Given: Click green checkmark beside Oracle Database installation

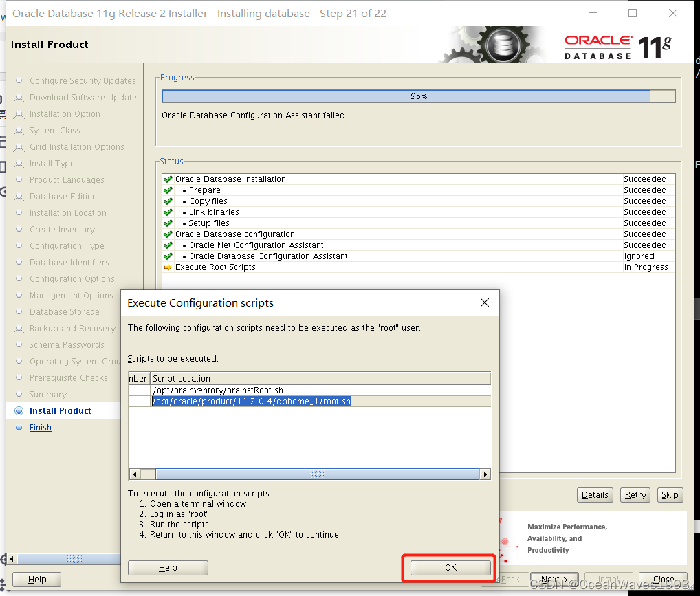Looking at the screenshot, I should 168,179.
